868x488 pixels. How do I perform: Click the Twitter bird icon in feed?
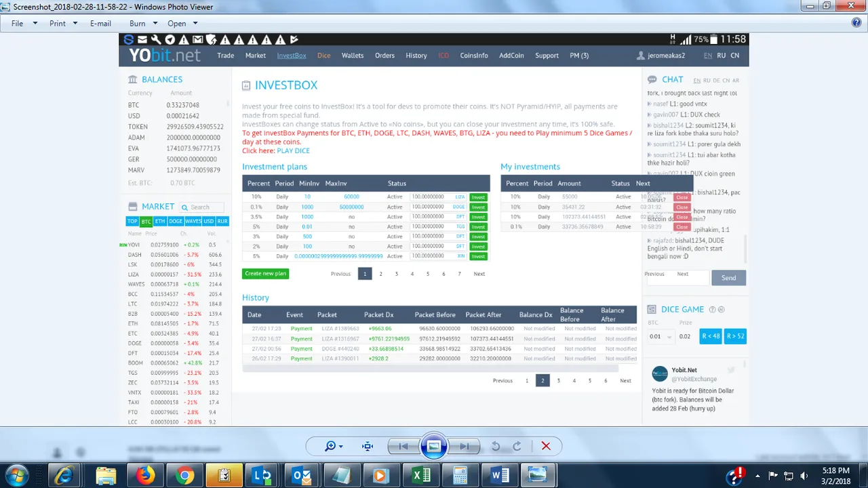tap(731, 370)
